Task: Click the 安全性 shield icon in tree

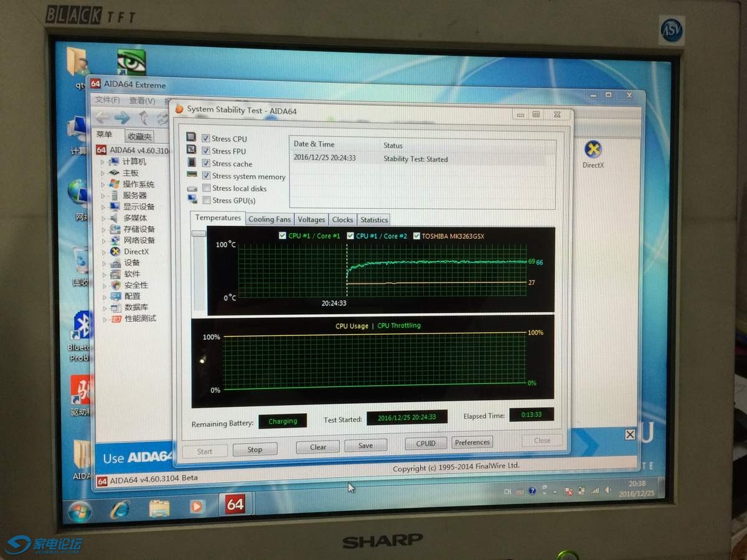Action: 116,285
